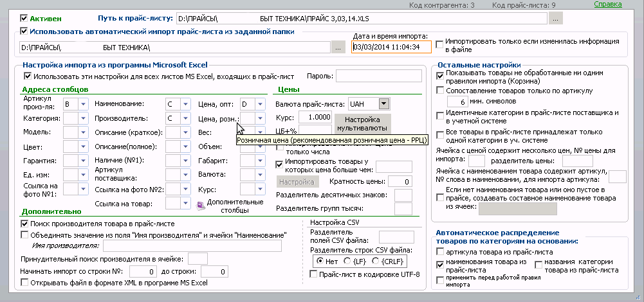The image size is (644, 302).
Task: Toggle Активен checkbox
Action: click(x=24, y=19)
